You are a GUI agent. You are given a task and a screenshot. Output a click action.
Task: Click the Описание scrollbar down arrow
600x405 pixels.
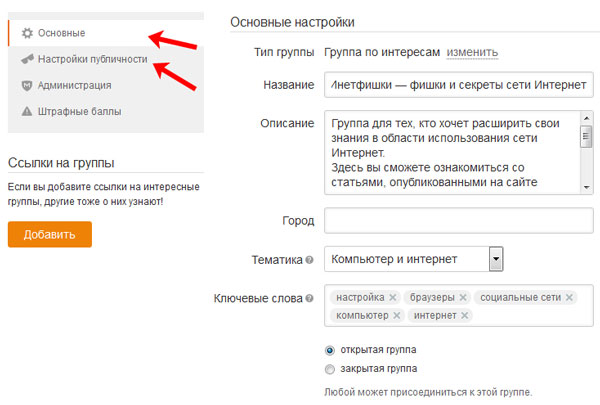point(587,187)
